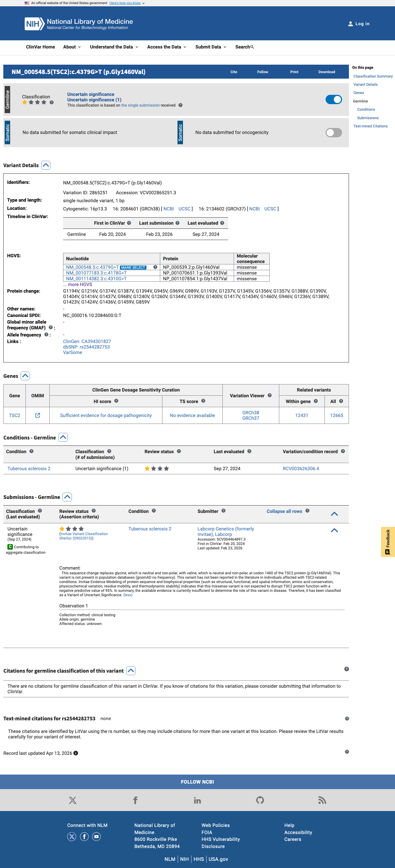Open the Search magnifier in navigation
This screenshot has width=395, height=868.
click(x=252, y=47)
